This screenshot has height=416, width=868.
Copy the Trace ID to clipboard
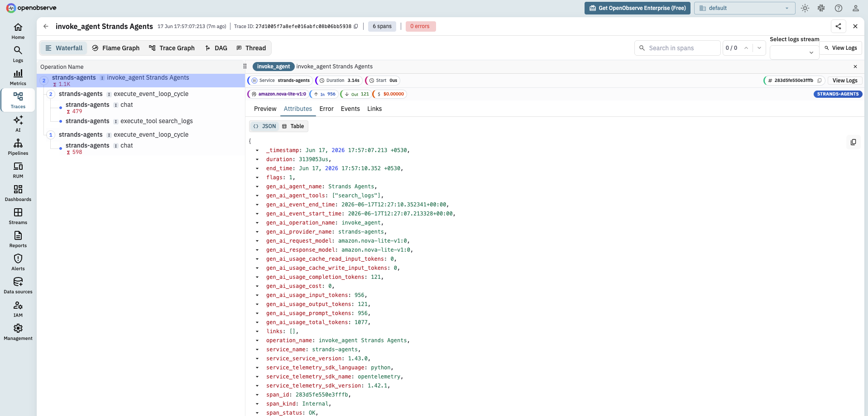(x=356, y=26)
